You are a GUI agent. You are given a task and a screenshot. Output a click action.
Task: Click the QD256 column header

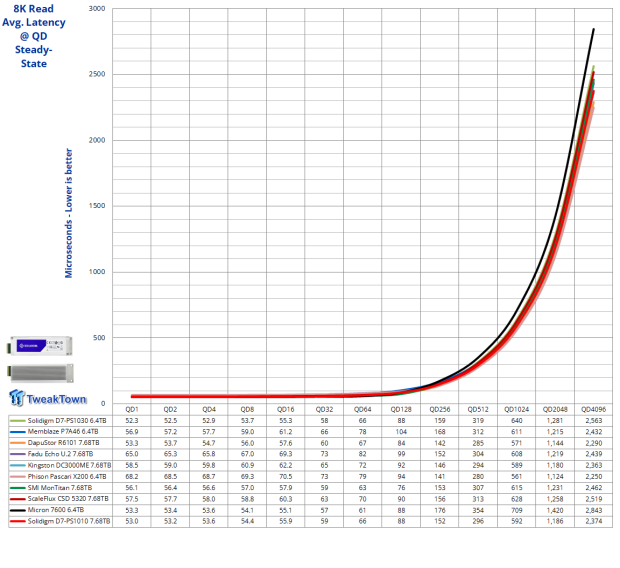coord(438,408)
